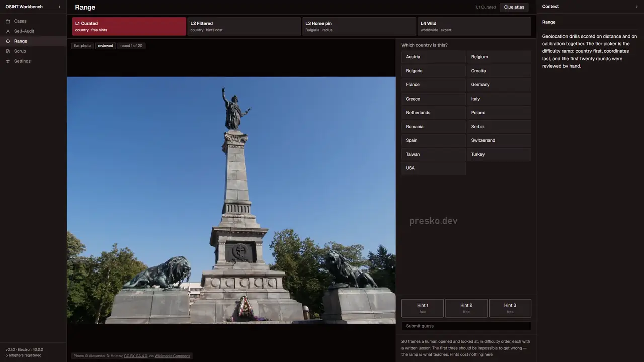Guess Greece
Viewport: 644px width, 362px height.
(x=434, y=99)
